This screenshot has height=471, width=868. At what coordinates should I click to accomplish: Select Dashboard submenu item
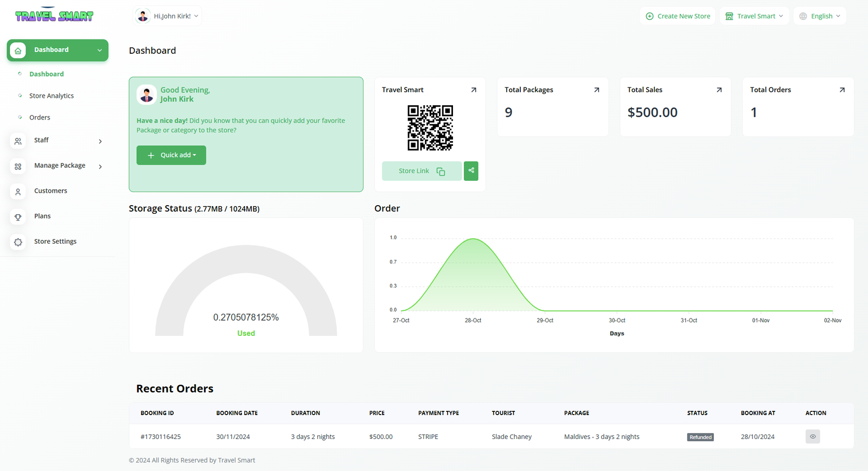[x=46, y=74]
